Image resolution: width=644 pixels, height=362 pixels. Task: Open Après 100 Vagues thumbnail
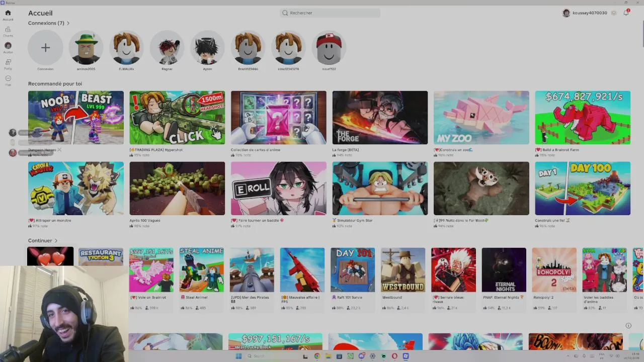(177, 189)
